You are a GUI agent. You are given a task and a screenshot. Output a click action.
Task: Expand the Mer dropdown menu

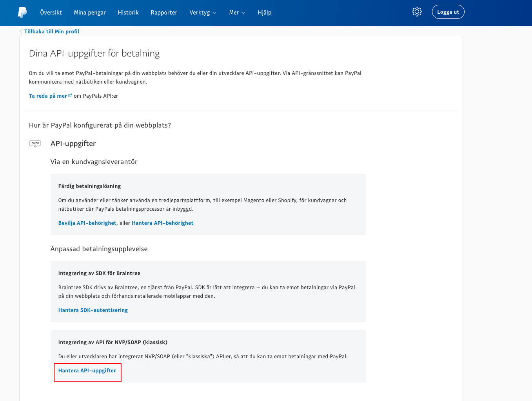(237, 13)
